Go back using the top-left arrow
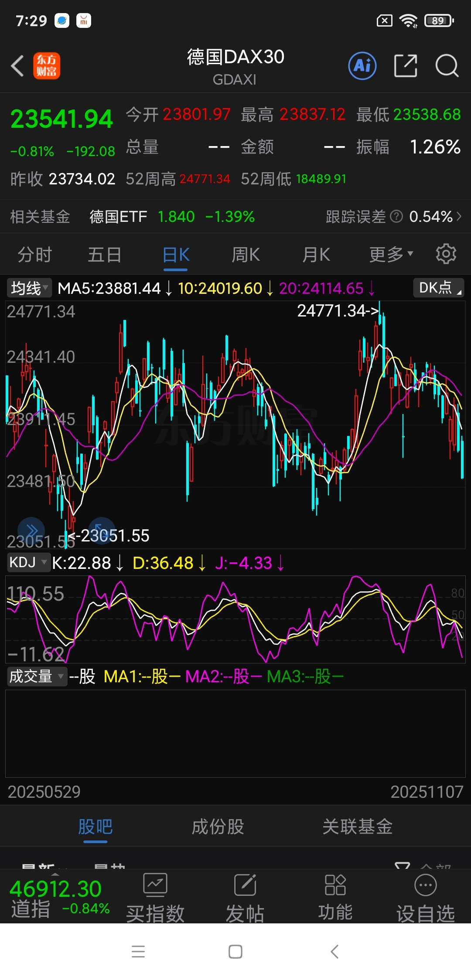 tap(17, 66)
